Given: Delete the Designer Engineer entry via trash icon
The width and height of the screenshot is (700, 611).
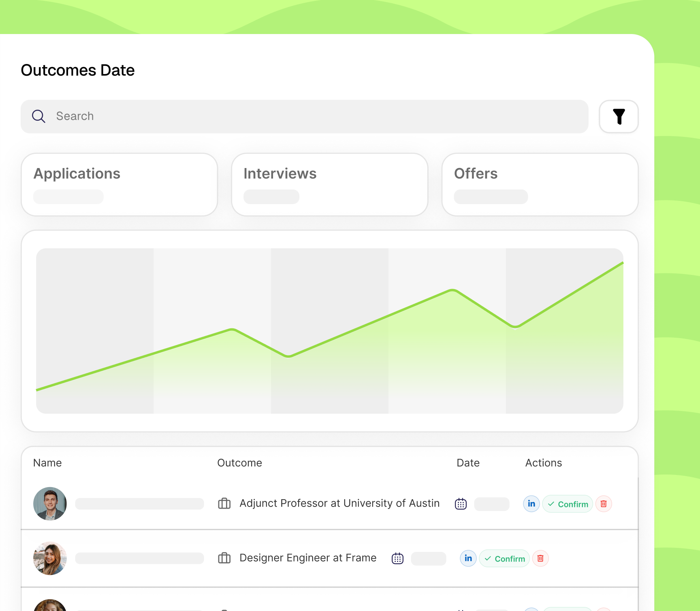Looking at the screenshot, I should tap(540, 558).
